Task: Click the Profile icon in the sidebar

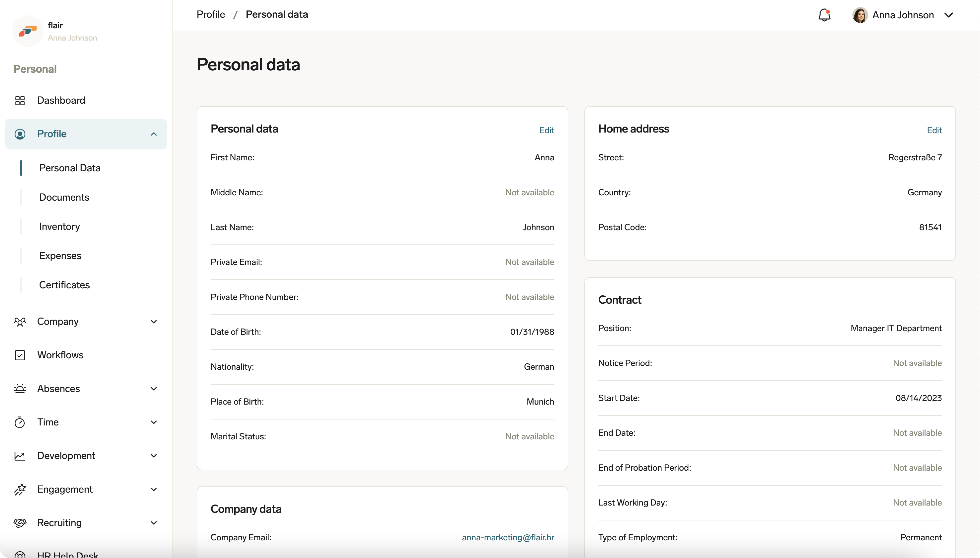Action: pyautogui.click(x=20, y=134)
